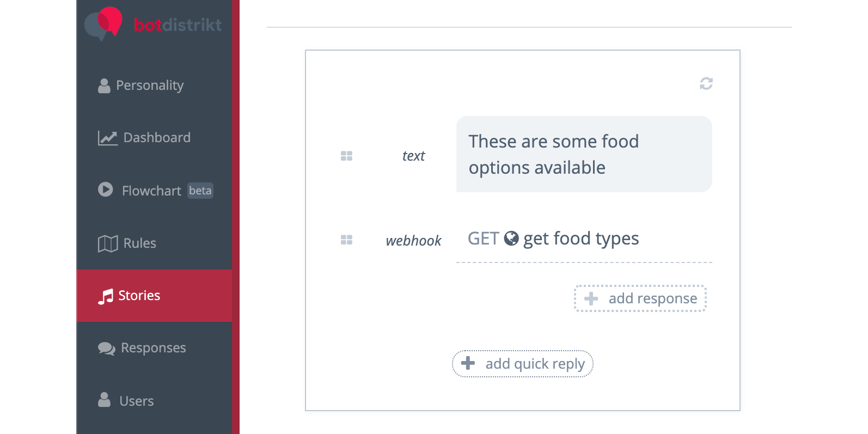The width and height of the screenshot is (868, 434).
Task: Navigate to the Responses section
Action: (153, 348)
